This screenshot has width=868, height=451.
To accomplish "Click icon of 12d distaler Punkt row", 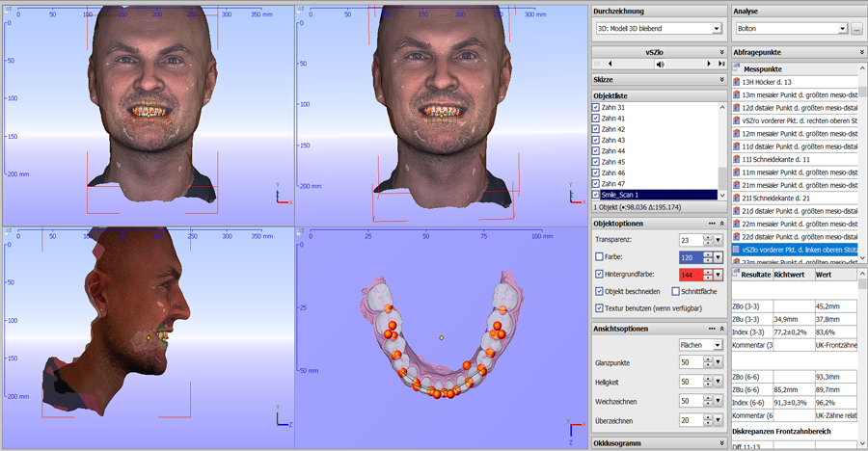I will tap(736, 108).
